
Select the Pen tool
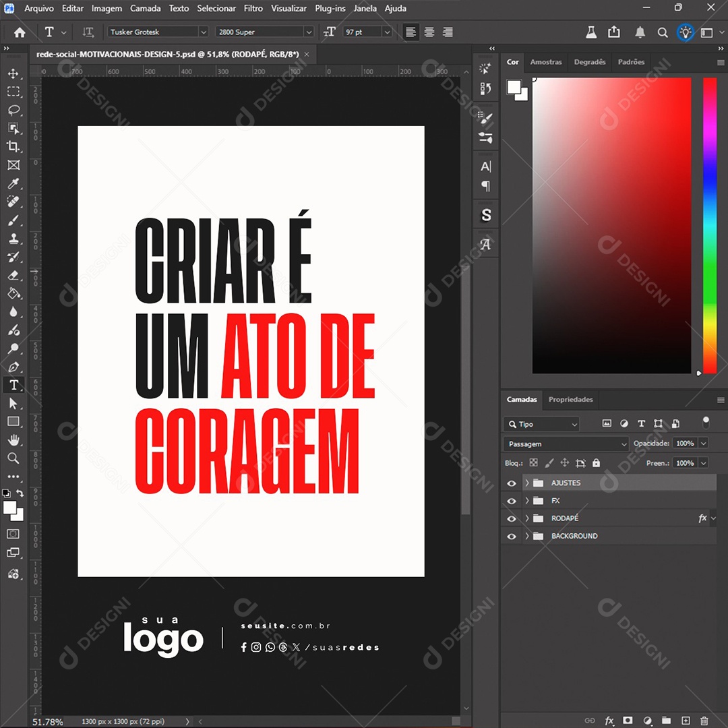(13, 367)
